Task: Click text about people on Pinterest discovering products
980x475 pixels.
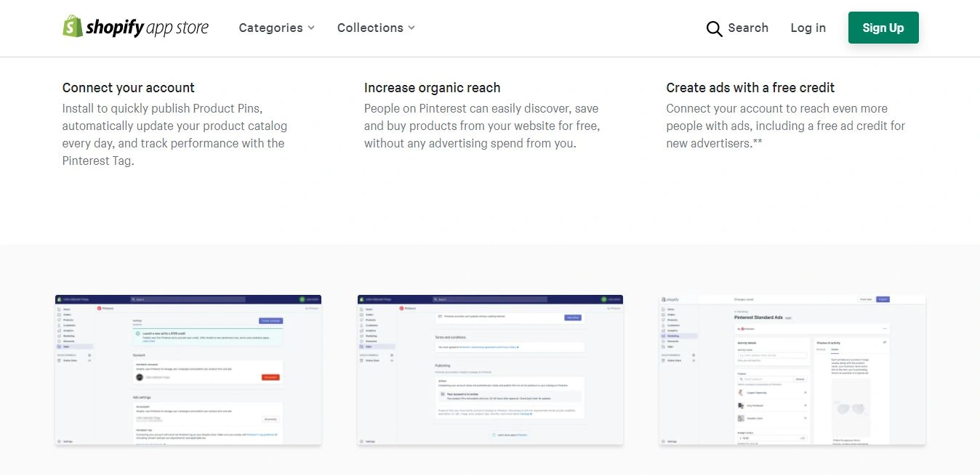Action: (482, 126)
